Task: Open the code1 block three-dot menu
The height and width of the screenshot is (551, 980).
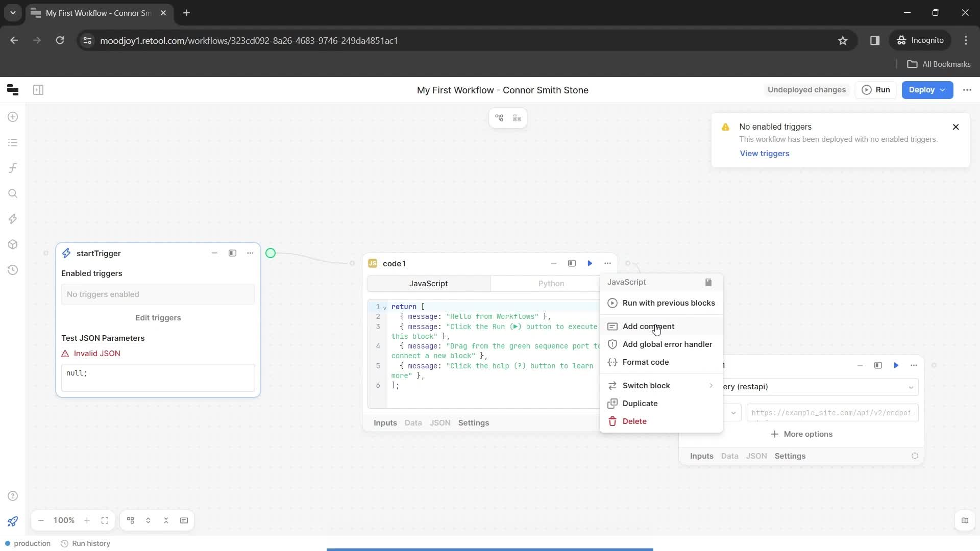Action: 607,263
